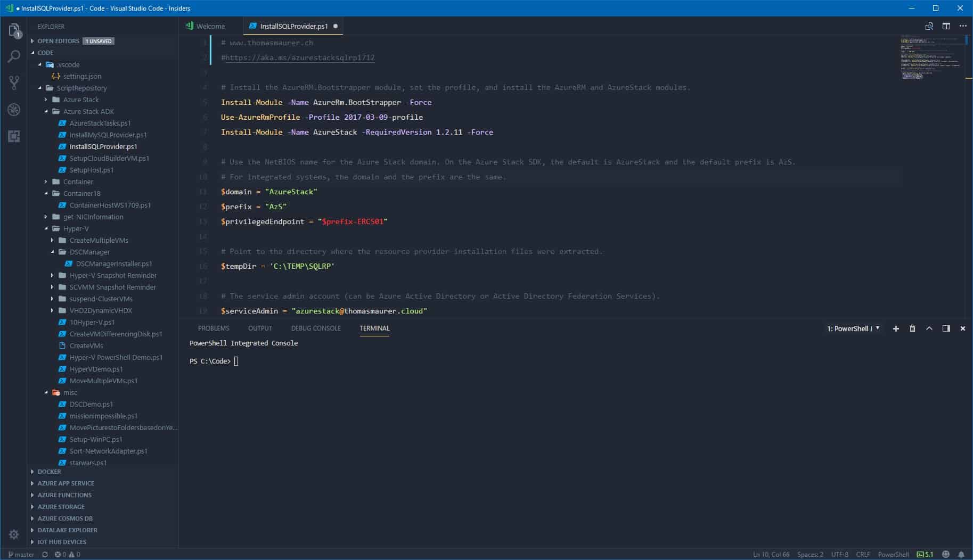Viewport: 973px width, 560px height.
Task: Expand the Docker section
Action: pyautogui.click(x=49, y=472)
